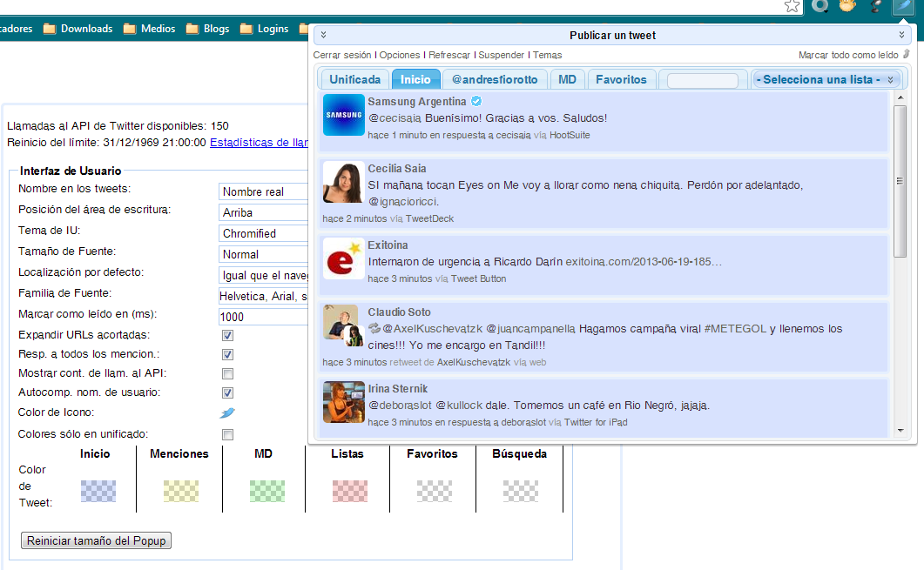Click Suspender link
The height and width of the screenshot is (570, 924).
501,55
